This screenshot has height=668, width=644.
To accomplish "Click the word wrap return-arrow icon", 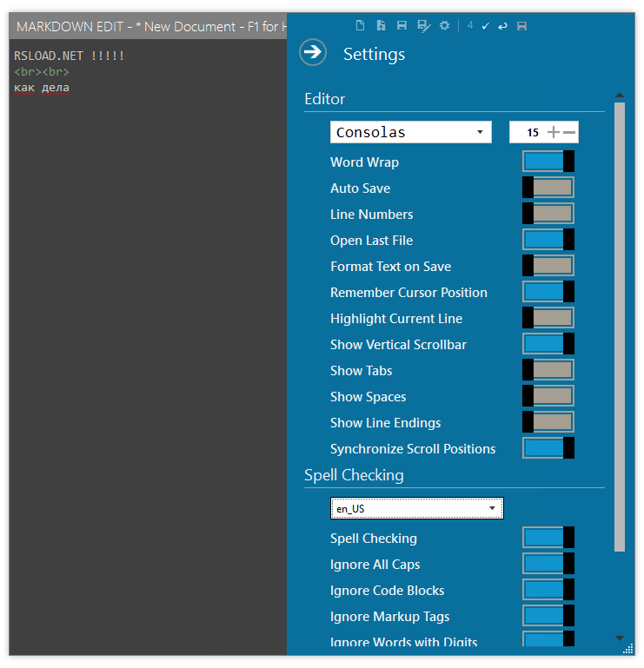I will tap(503, 26).
